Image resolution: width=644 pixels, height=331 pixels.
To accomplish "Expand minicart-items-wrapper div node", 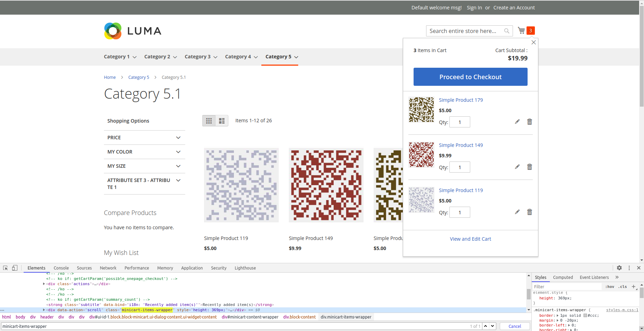I will (x=44, y=310).
